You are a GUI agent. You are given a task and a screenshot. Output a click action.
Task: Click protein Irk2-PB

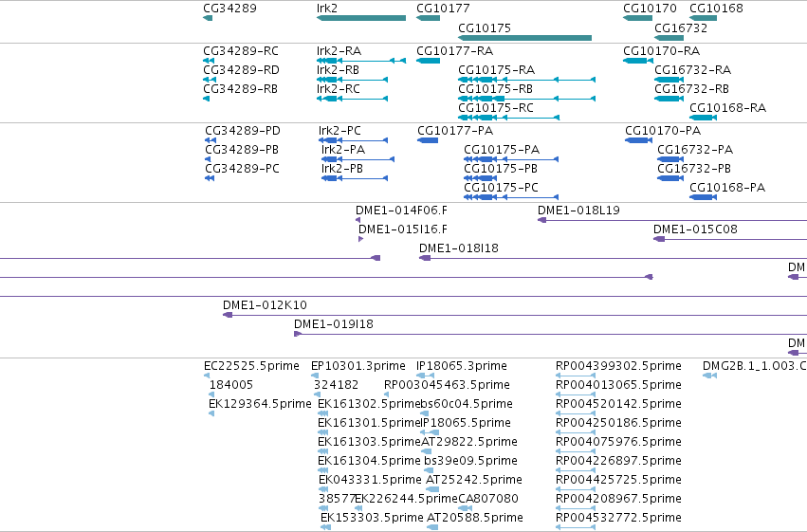342,169
